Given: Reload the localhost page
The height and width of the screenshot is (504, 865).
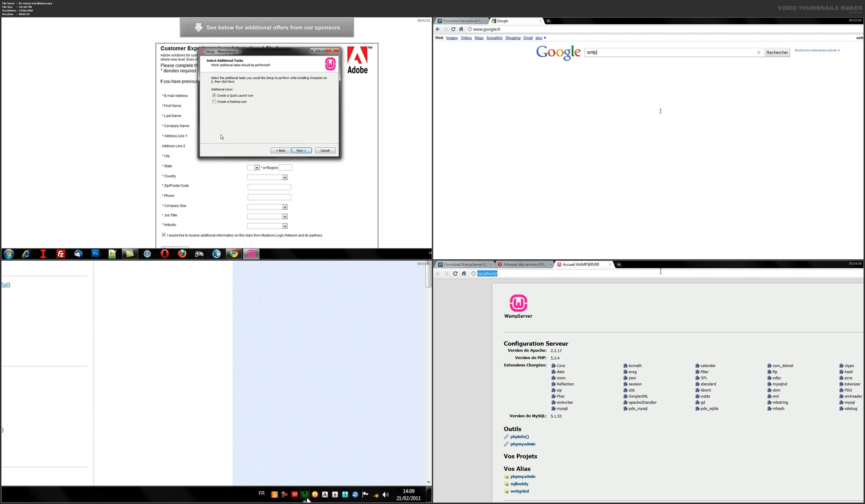Looking at the screenshot, I should coord(455,273).
